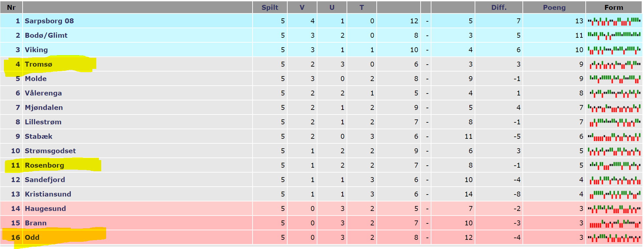Sort table by Poeng column

click(554, 7)
